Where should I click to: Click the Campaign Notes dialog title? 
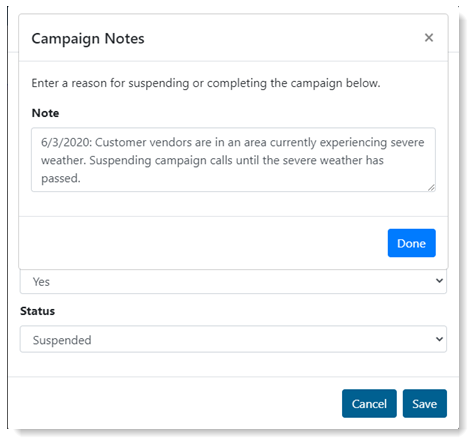(88, 39)
